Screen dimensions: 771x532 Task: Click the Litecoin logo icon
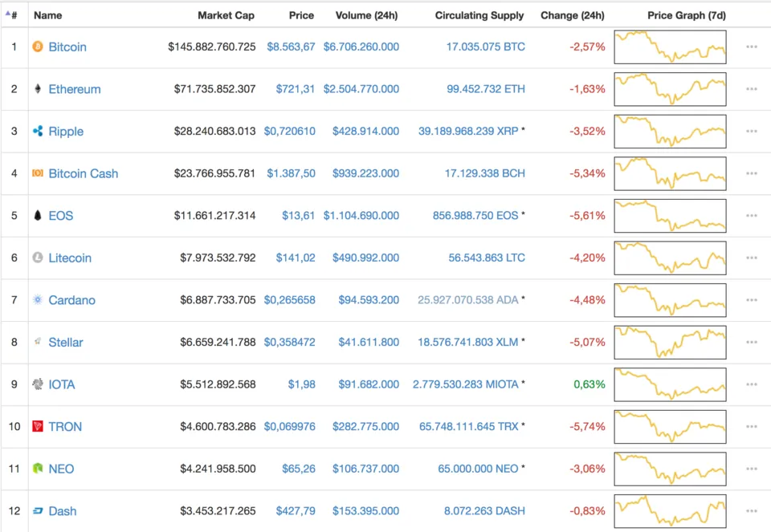click(x=38, y=258)
